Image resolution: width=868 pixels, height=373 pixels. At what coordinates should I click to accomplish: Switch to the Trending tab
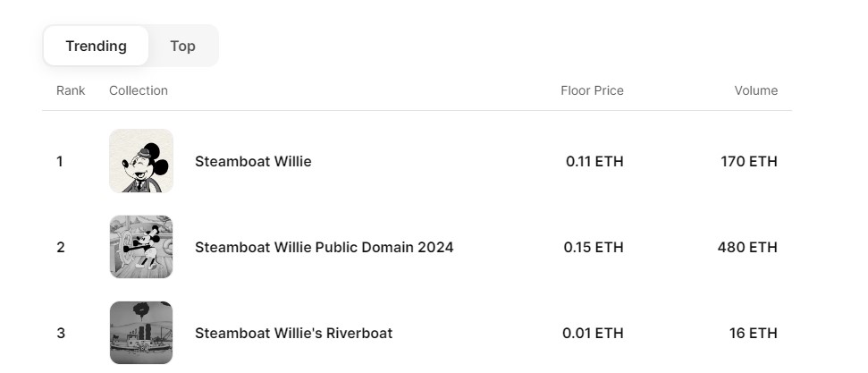coord(96,46)
